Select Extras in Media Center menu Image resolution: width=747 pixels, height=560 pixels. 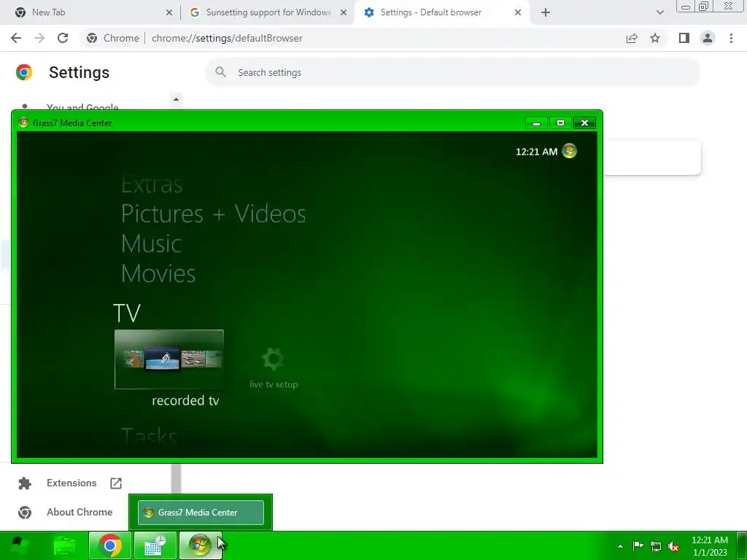(152, 184)
